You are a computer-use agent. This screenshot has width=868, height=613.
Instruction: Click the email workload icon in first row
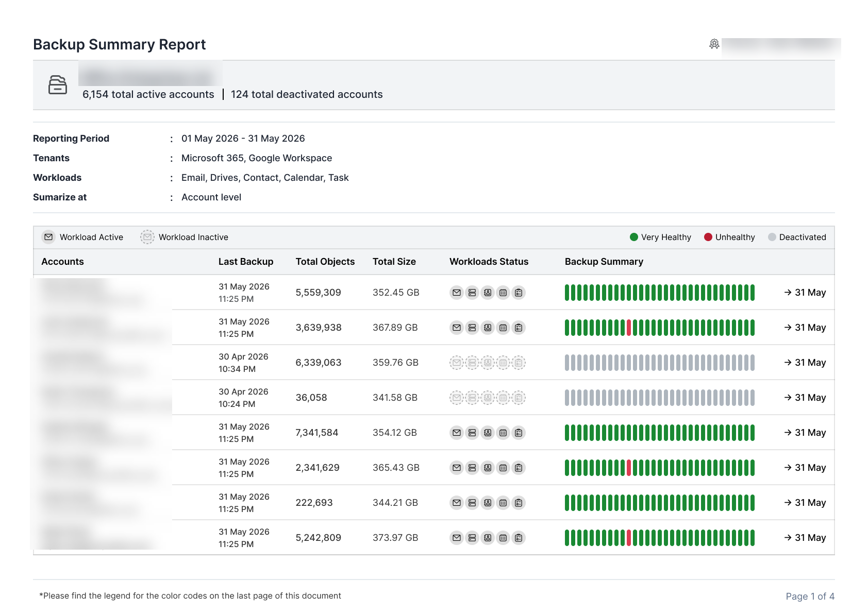point(457,293)
